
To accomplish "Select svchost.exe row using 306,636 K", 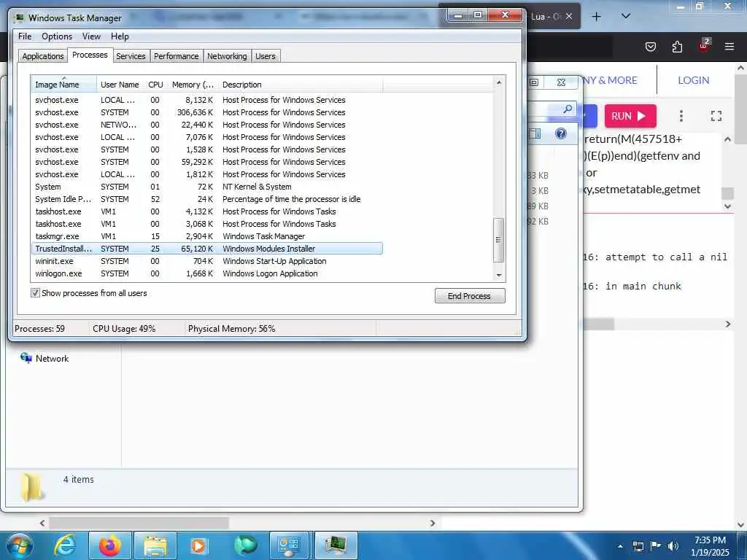I will click(x=207, y=112).
